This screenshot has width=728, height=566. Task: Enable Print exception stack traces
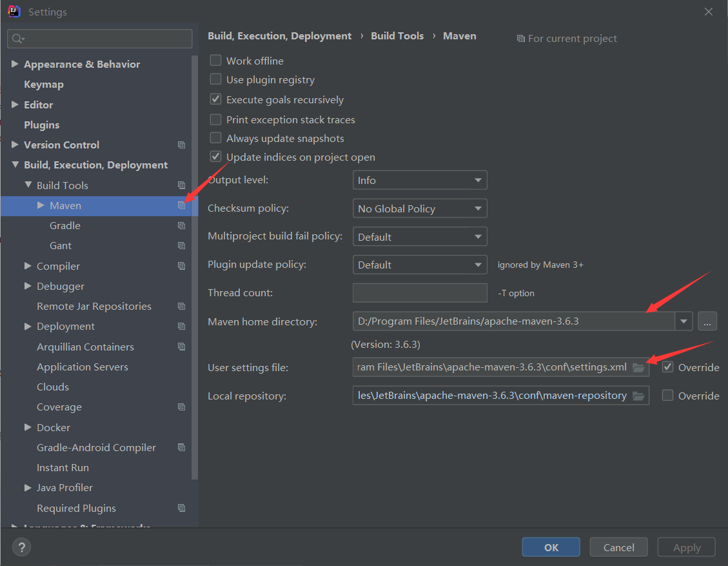pyautogui.click(x=215, y=119)
